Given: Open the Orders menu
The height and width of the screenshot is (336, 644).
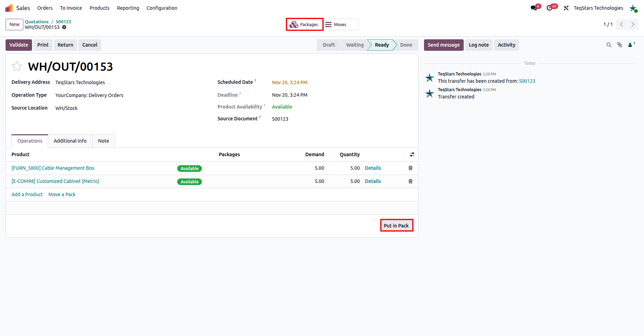Looking at the screenshot, I should click(45, 8).
